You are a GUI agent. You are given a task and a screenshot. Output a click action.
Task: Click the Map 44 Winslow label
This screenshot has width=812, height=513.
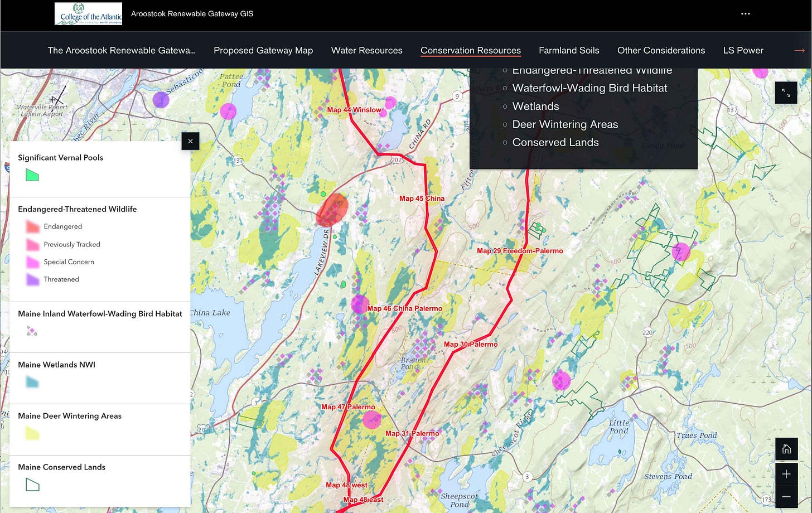coord(354,110)
